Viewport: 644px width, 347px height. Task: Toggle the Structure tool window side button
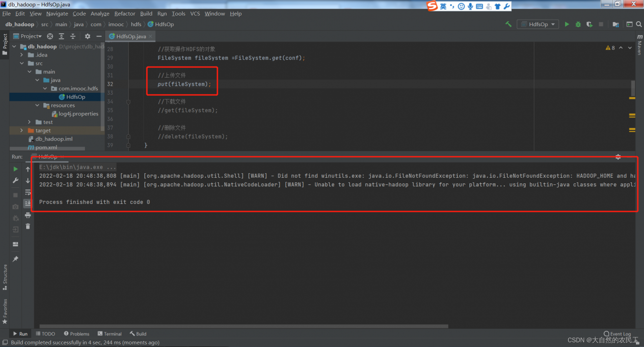pos(5,277)
